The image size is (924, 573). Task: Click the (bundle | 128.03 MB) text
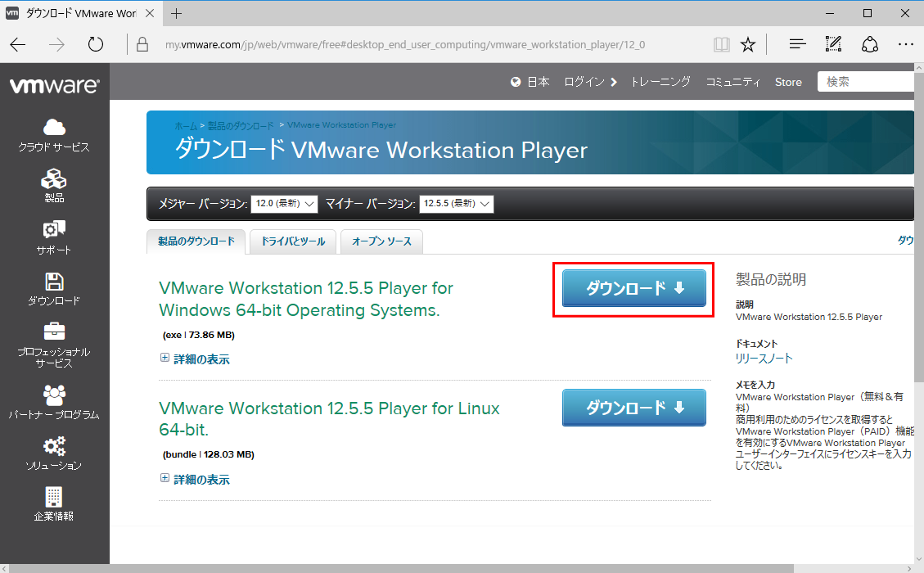pyautogui.click(x=209, y=454)
